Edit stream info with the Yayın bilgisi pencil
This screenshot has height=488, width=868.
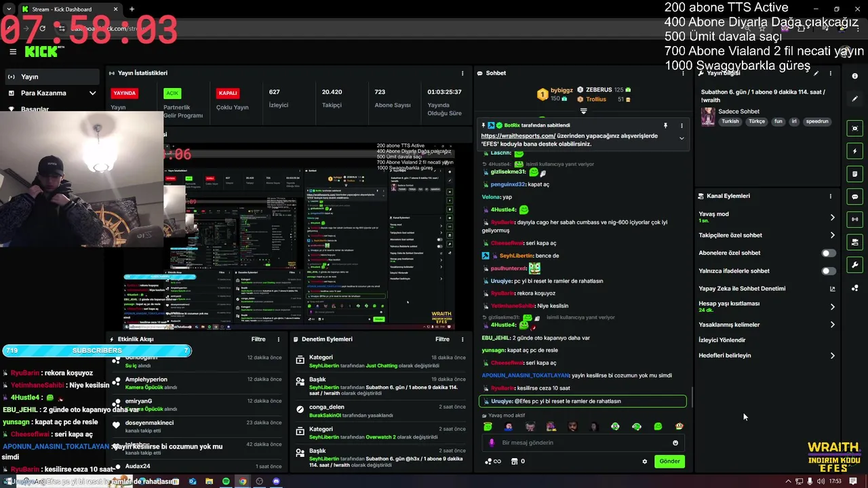point(816,73)
